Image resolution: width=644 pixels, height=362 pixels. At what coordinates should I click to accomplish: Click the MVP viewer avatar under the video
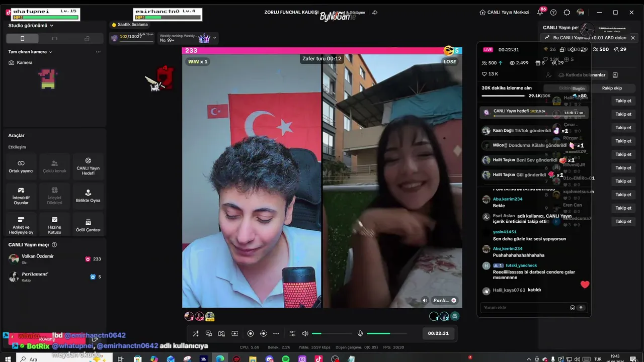(x=210, y=316)
